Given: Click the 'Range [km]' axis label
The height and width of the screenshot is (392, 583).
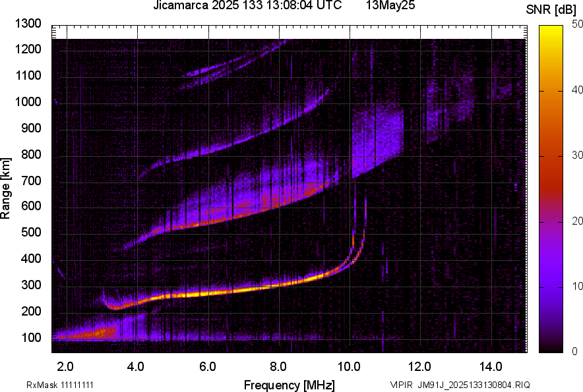Looking at the screenshot, I should tap(5, 188).
